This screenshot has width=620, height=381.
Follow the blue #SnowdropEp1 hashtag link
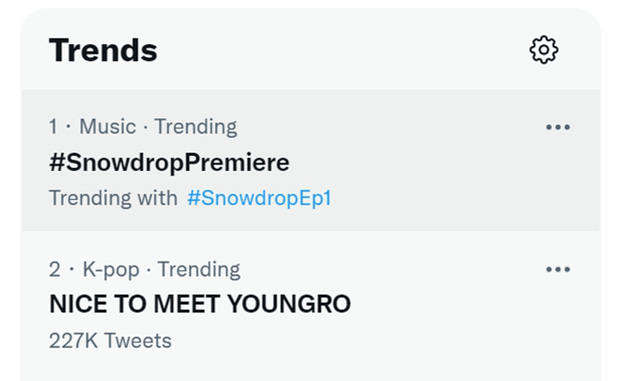coord(259,198)
